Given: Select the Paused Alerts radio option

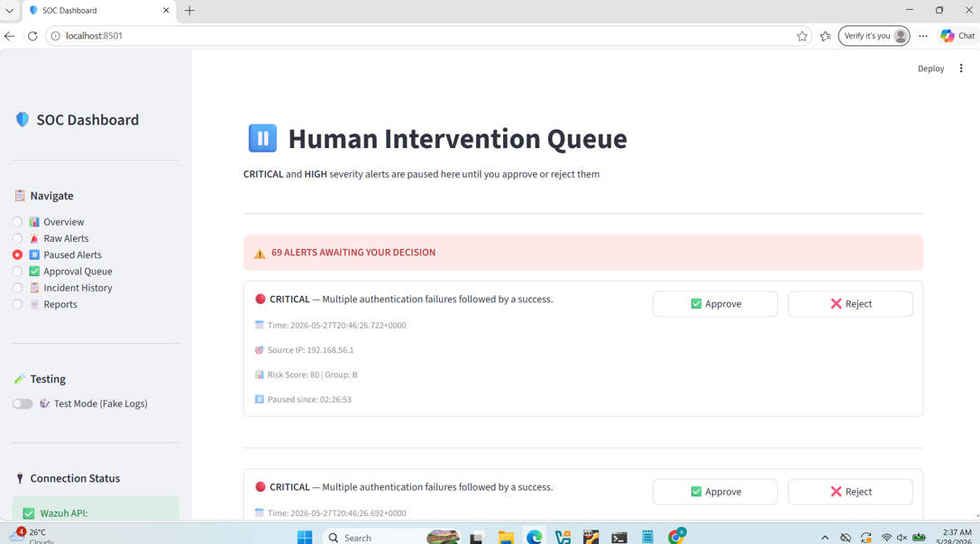Looking at the screenshot, I should click(x=17, y=254).
